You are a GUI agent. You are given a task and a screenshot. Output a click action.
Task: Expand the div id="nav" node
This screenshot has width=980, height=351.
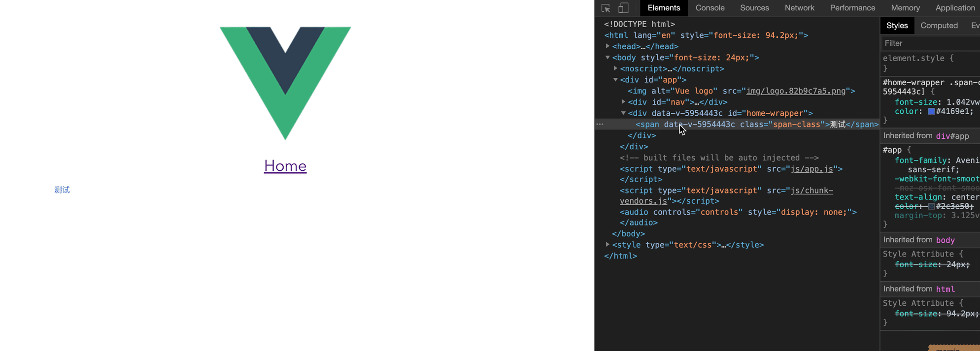(x=624, y=102)
